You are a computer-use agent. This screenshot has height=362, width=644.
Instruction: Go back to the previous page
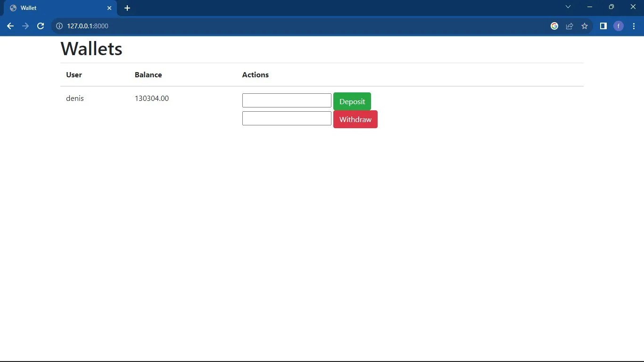(x=10, y=26)
